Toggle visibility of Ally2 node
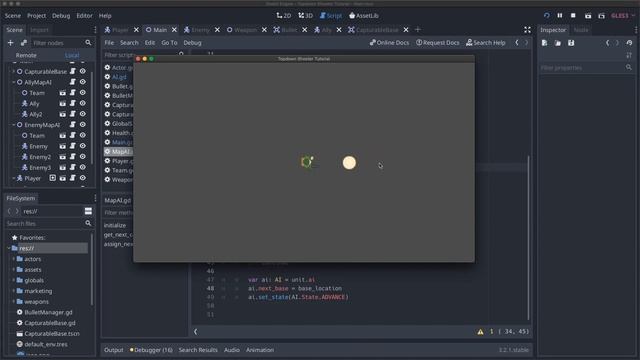 tap(83, 114)
